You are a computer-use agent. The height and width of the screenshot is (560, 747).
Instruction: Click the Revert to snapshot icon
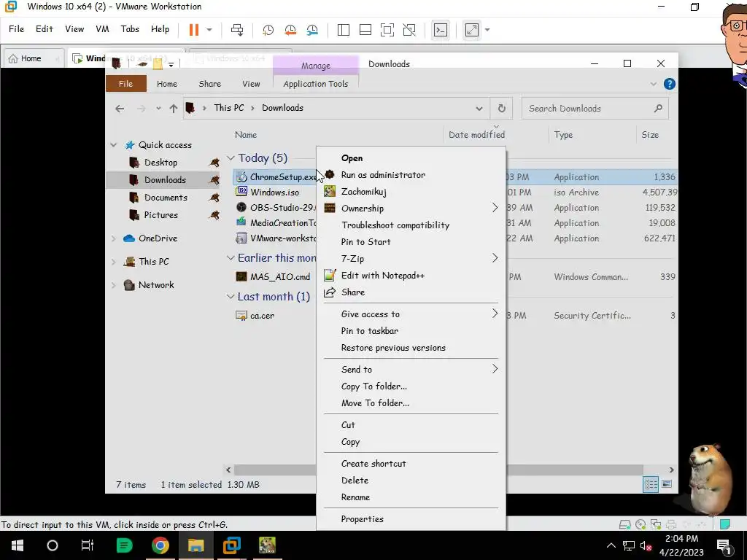point(290,29)
